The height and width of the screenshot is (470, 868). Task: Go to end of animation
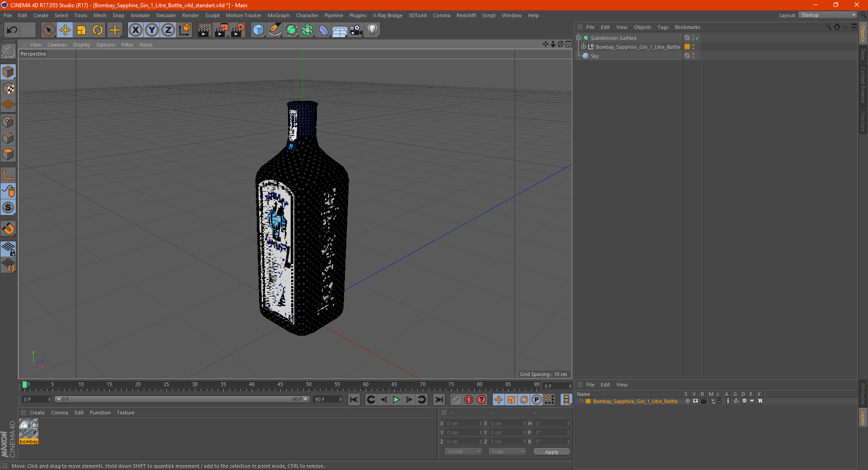(x=439, y=399)
